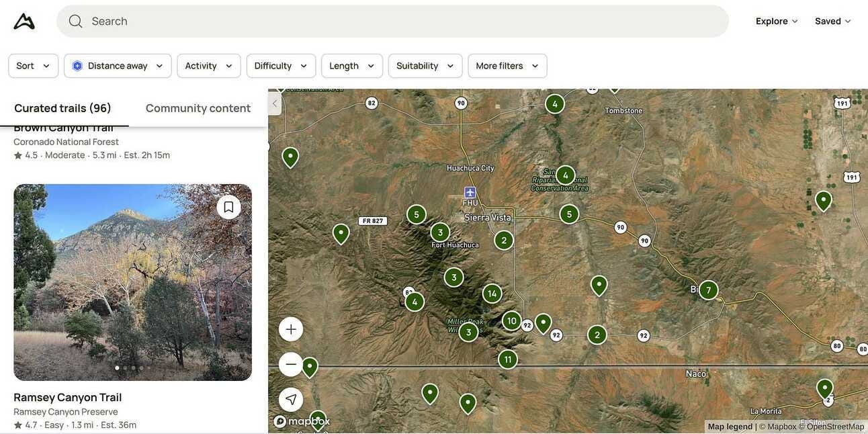
Task: Click the Sierra Vista map label
Action: coord(488,218)
